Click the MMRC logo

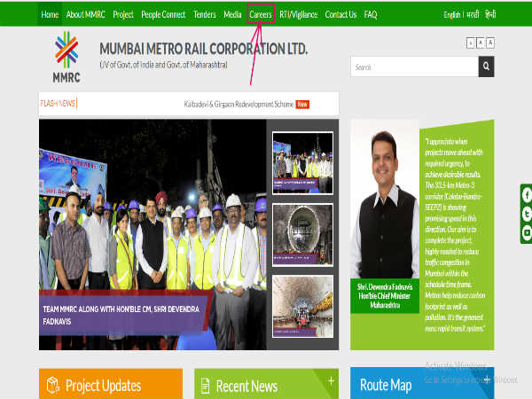pos(66,57)
